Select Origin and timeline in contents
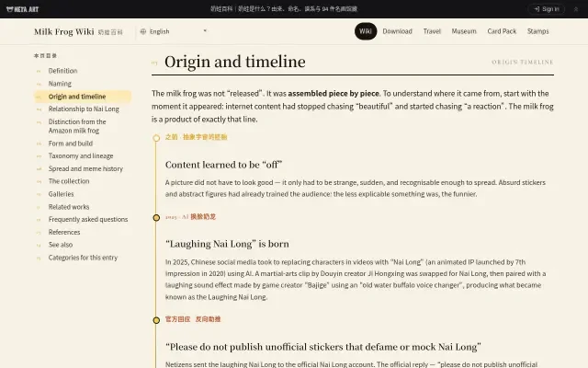 click(x=83, y=97)
